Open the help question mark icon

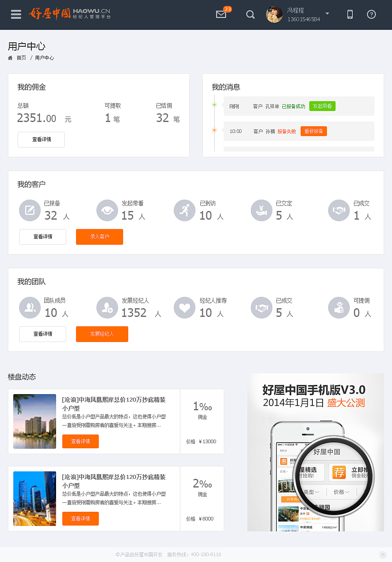(371, 15)
